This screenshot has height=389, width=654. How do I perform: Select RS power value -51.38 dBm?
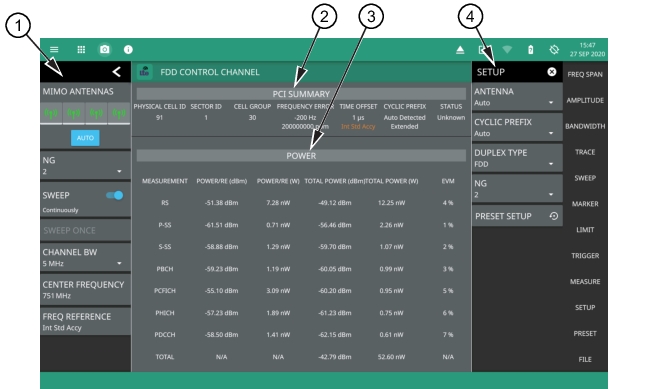pos(221,203)
